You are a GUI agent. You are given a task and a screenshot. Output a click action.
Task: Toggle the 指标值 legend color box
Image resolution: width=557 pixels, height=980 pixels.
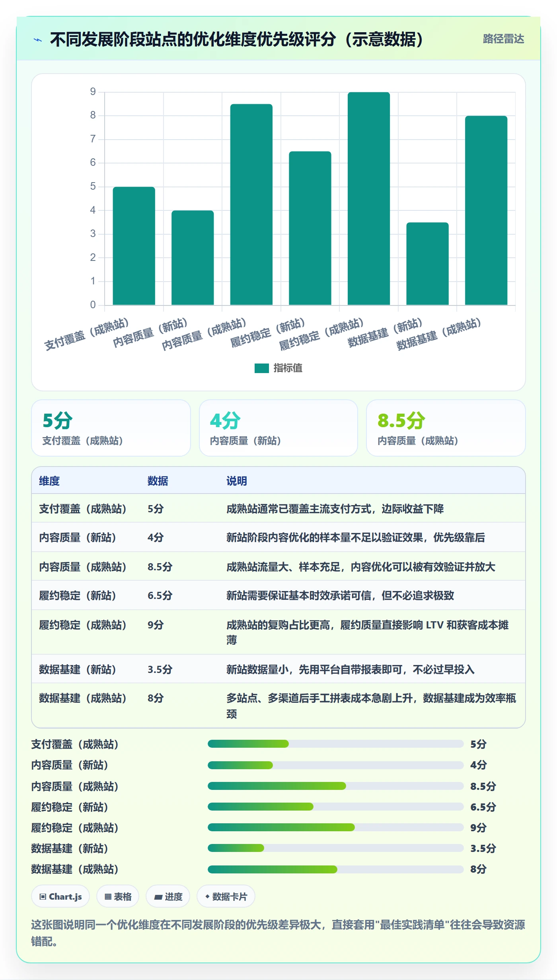point(262,368)
